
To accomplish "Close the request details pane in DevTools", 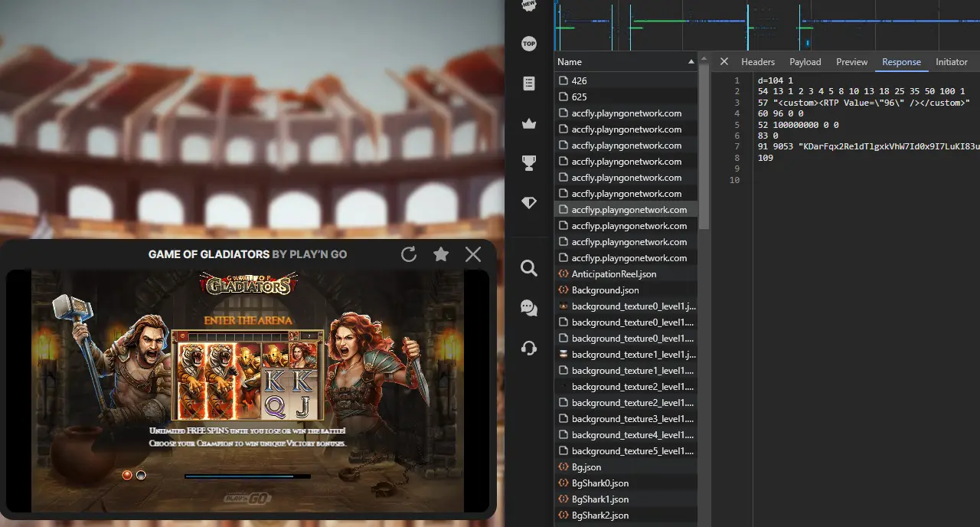I will click(724, 62).
